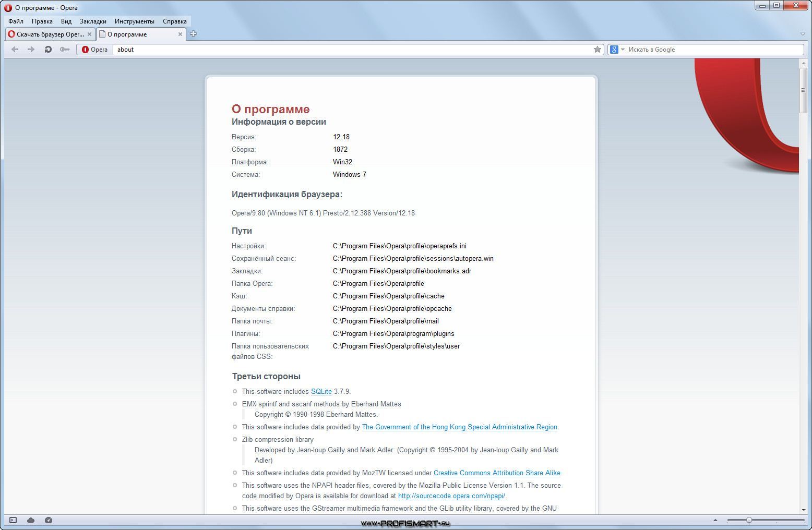This screenshot has height=530, width=812.
Task: Select the build number 1872
Action: [340, 150]
